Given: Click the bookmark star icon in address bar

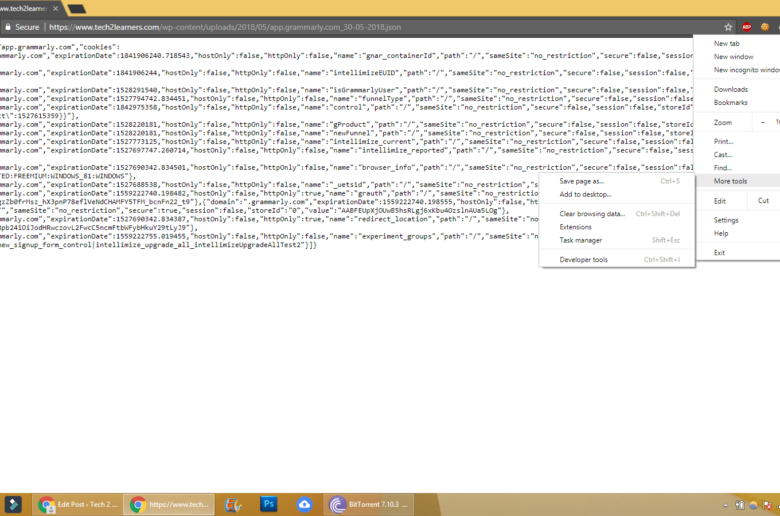Looking at the screenshot, I should (728, 27).
